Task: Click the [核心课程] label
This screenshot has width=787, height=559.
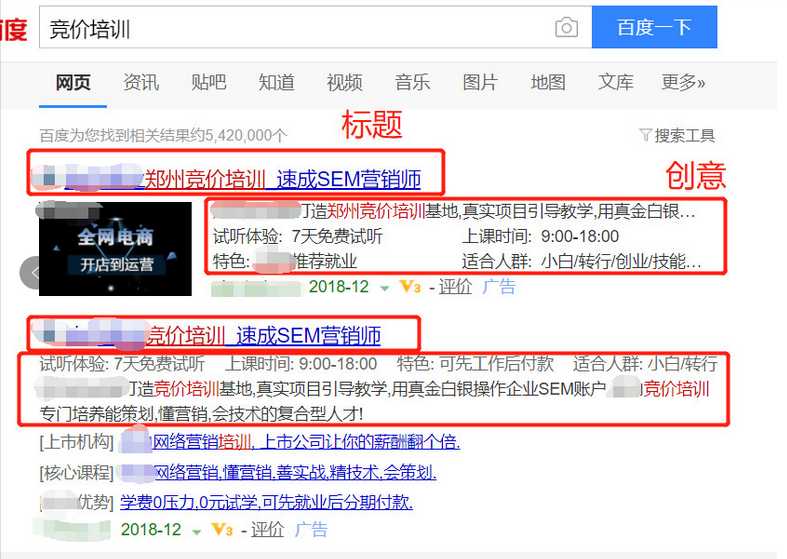Action: pos(77,472)
